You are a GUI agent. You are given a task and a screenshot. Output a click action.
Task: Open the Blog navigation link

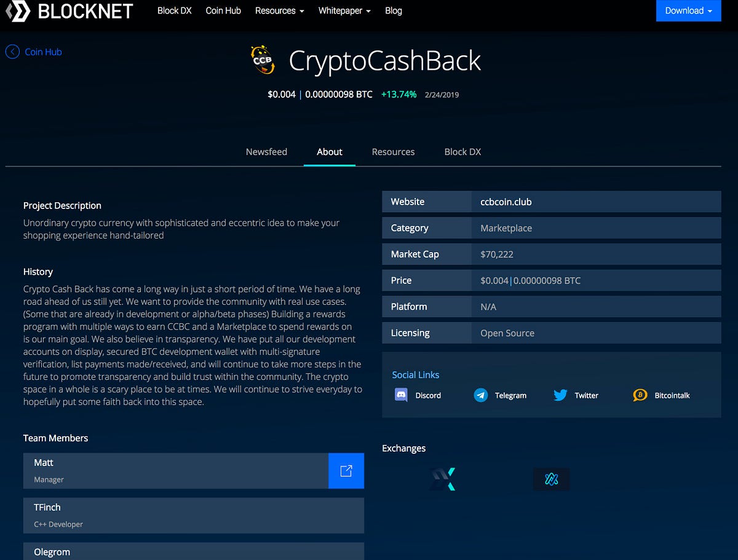click(x=394, y=10)
